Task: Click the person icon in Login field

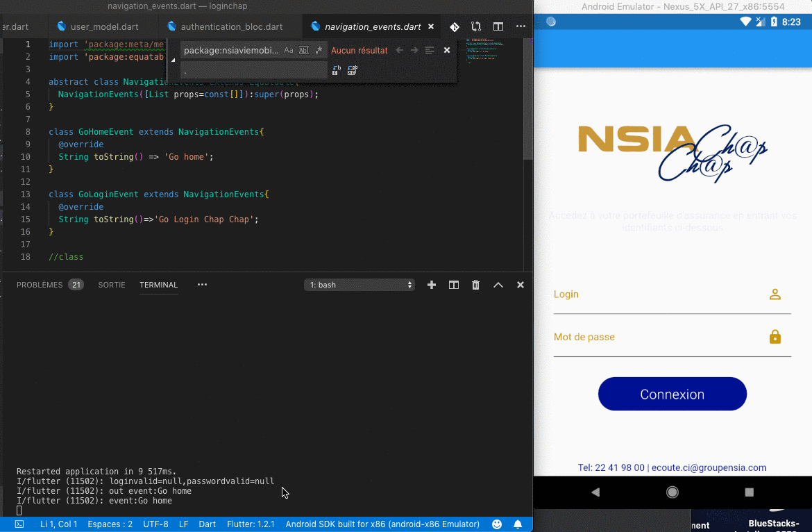Action: pos(775,294)
